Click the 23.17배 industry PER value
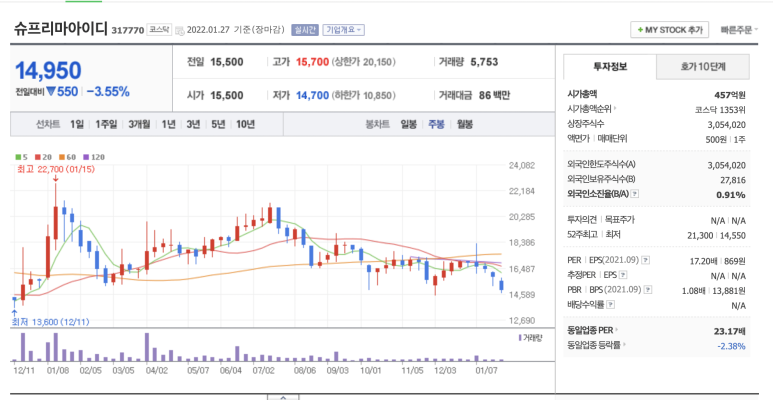The width and height of the screenshot is (773, 400). [730, 331]
